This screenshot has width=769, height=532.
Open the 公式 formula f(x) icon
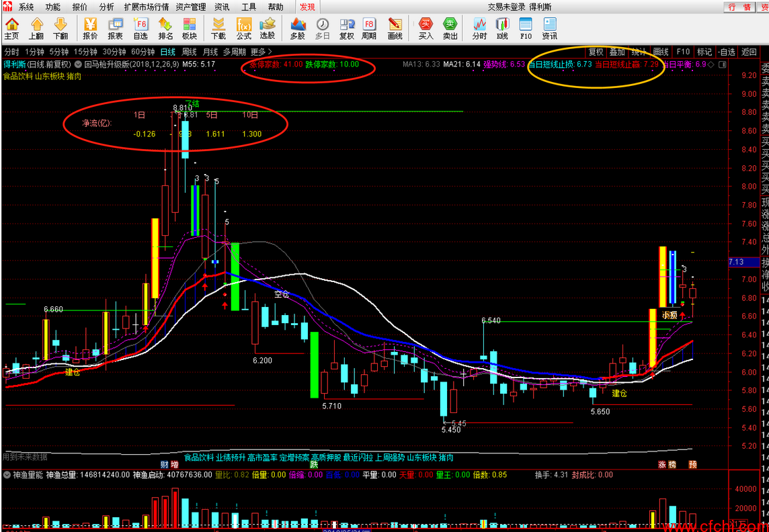click(x=244, y=28)
